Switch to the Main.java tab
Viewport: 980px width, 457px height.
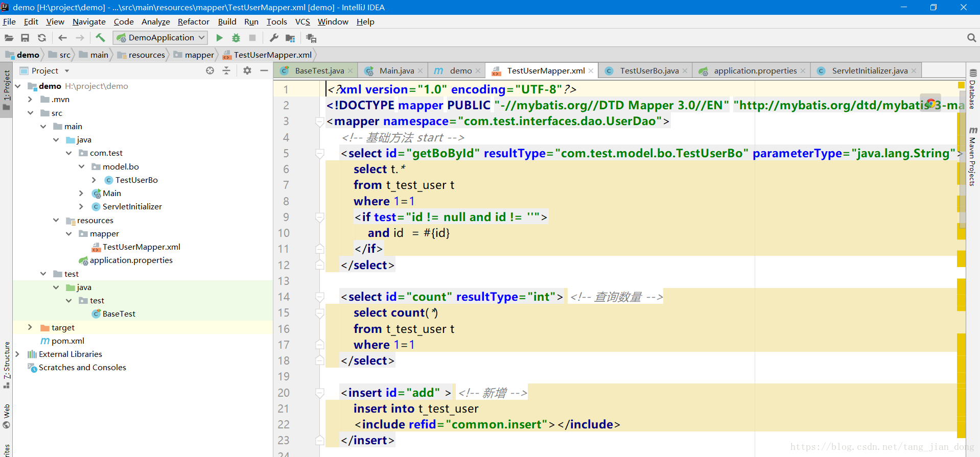click(x=391, y=70)
